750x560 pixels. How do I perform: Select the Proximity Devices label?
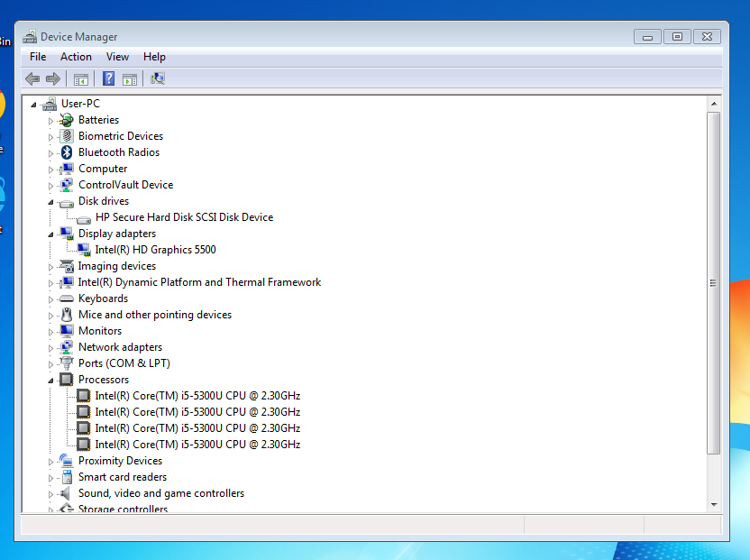(120, 461)
